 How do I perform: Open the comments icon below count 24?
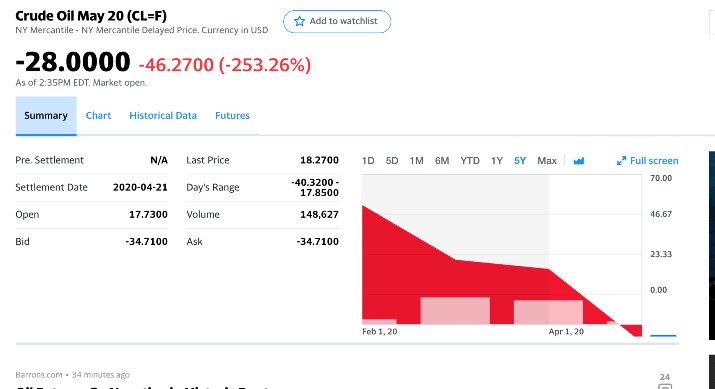point(665,386)
